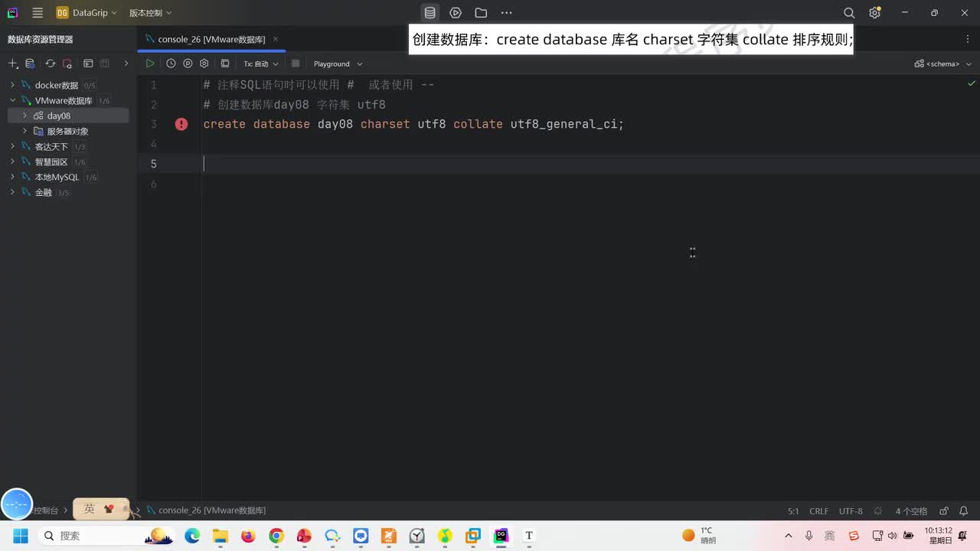Viewport: 980px width, 551px height.
Task: Toggle in-editor results icon
Action: coord(225,64)
